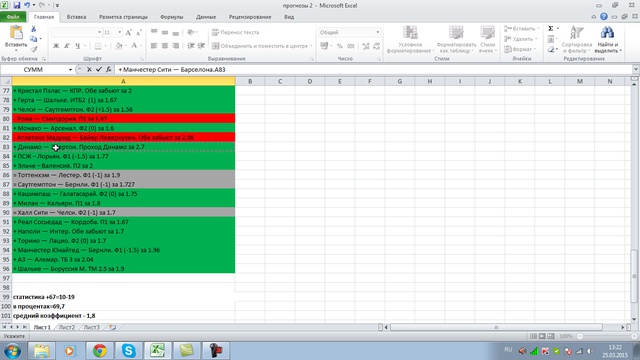Open the font size dropdown showing 11

pos(120,32)
